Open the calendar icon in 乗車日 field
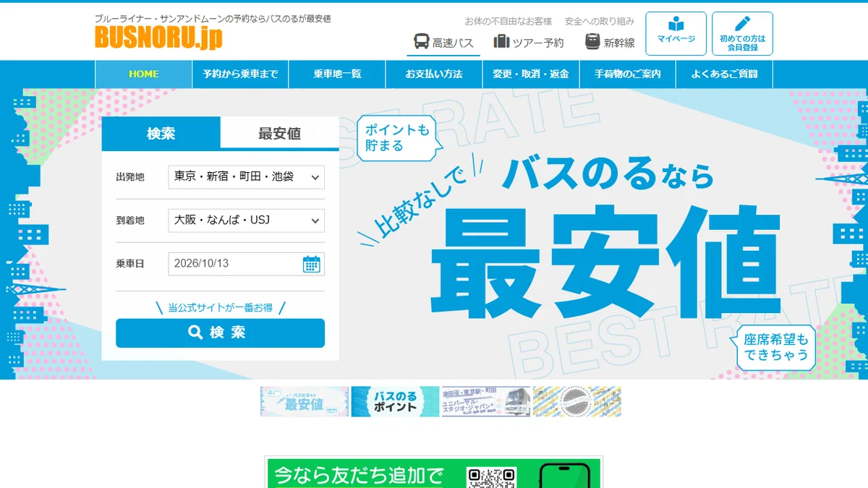 pos(312,264)
